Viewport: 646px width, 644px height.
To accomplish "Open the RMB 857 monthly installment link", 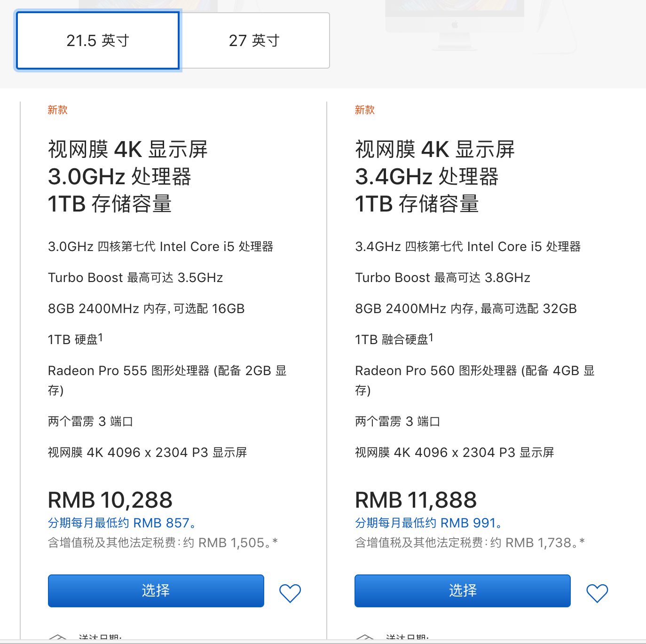I will click(122, 523).
